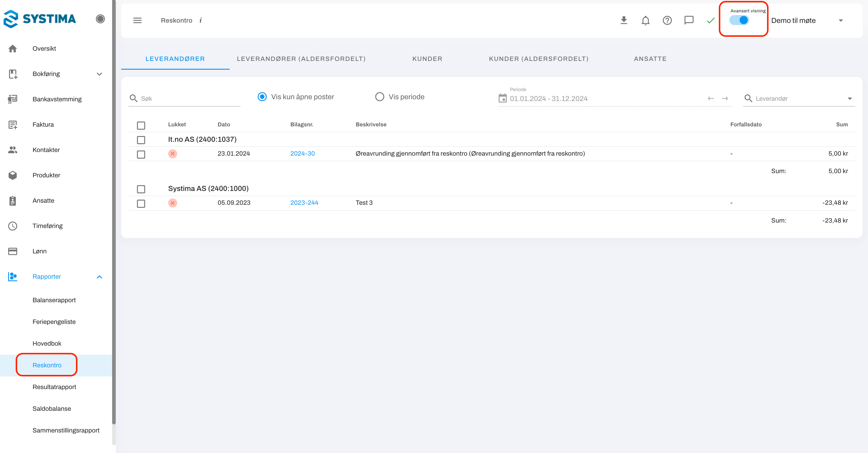Open the Leverandør dropdown

[x=850, y=99]
